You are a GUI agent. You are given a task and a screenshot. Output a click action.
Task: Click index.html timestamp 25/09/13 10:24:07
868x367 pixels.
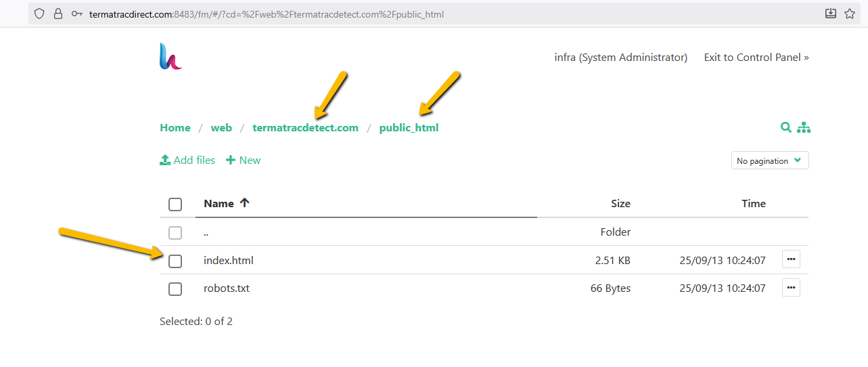click(x=723, y=260)
